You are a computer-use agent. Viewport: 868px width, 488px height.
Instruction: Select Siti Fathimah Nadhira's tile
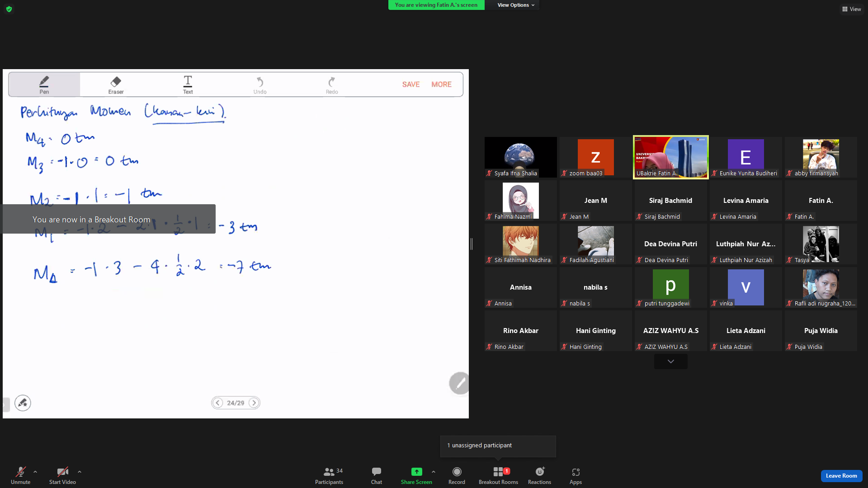(521, 244)
